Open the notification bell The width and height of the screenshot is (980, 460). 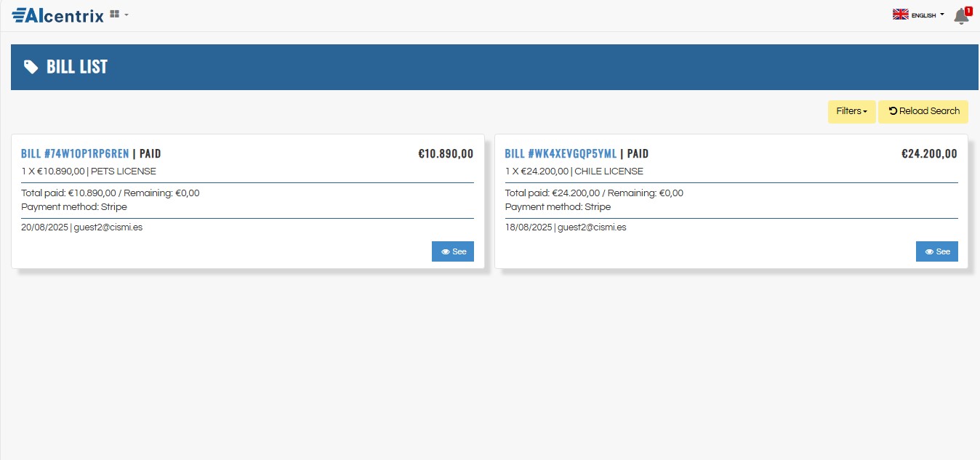pyautogui.click(x=960, y=16)
